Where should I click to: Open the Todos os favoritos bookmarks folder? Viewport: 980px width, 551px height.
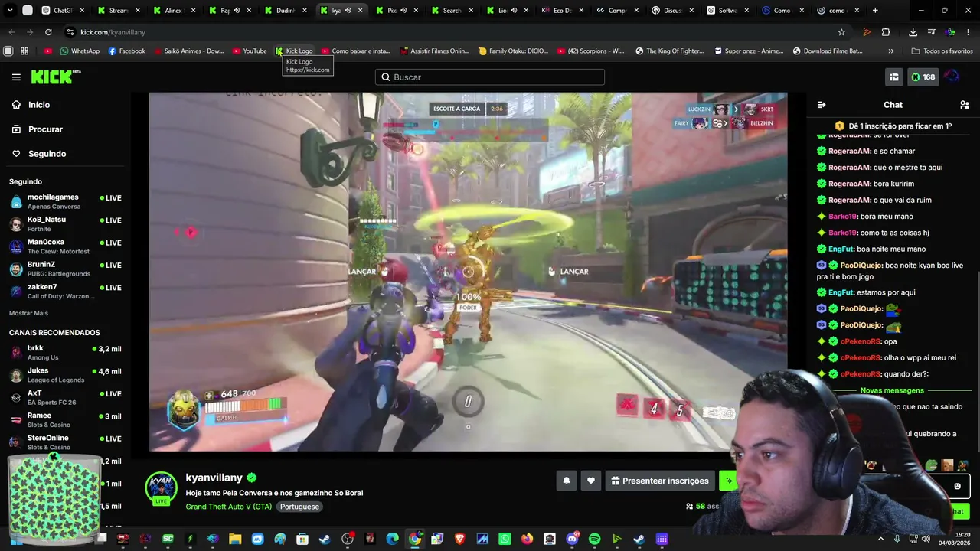pyautogui.click(x=942, y=51)
